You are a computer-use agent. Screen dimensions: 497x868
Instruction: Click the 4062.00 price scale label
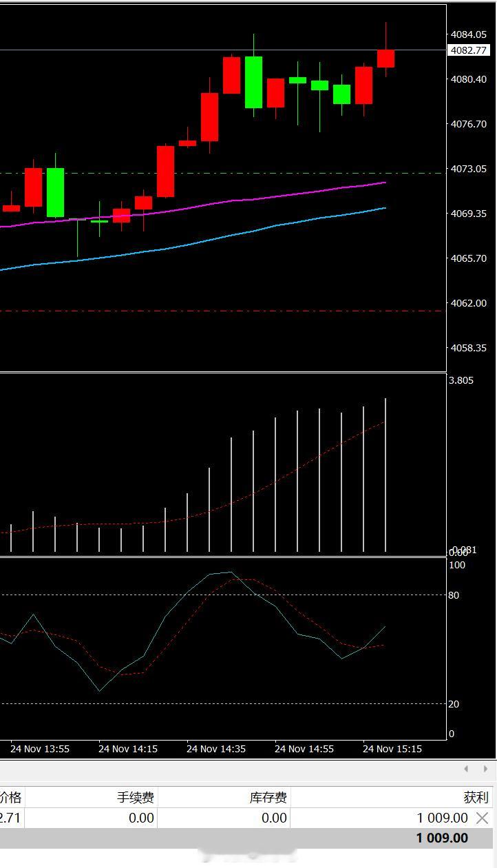tap(469, 303)
